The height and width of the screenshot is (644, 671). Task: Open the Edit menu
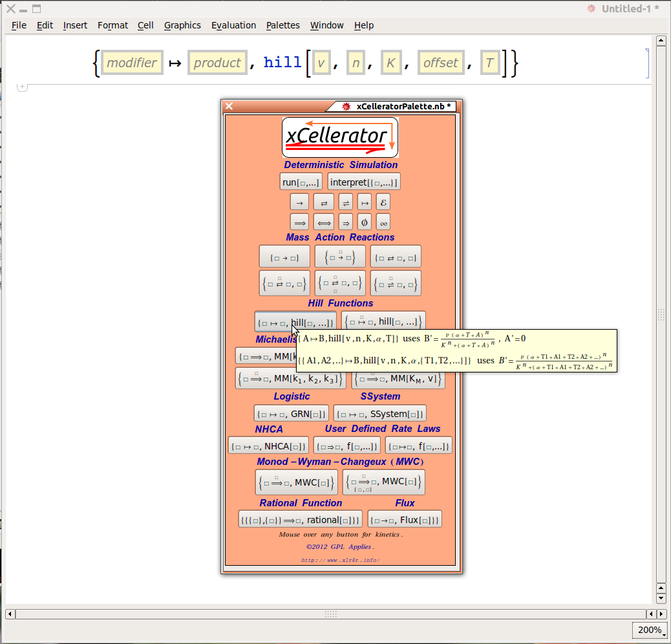click(45, 25)
